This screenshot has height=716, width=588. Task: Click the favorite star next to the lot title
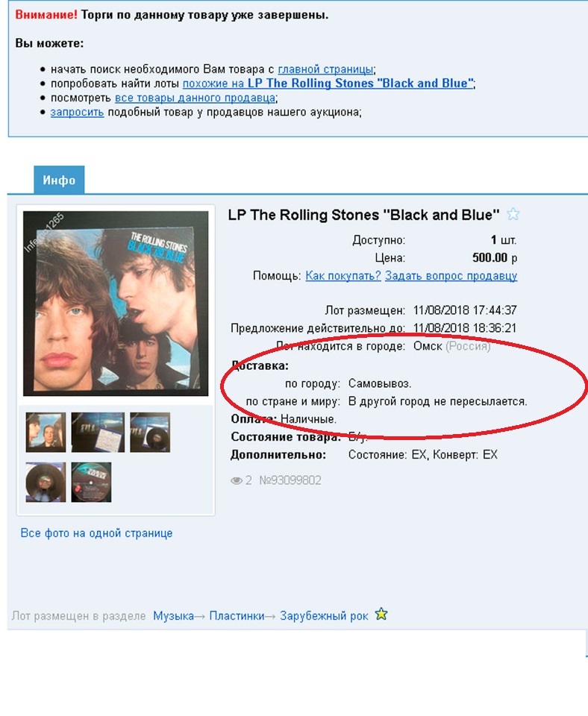(513, 214)
